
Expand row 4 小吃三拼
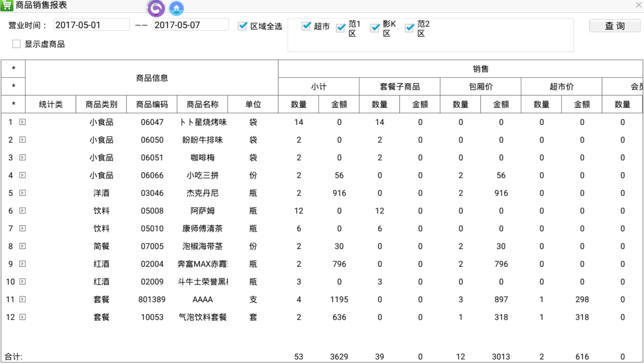(x=22, y=175)
